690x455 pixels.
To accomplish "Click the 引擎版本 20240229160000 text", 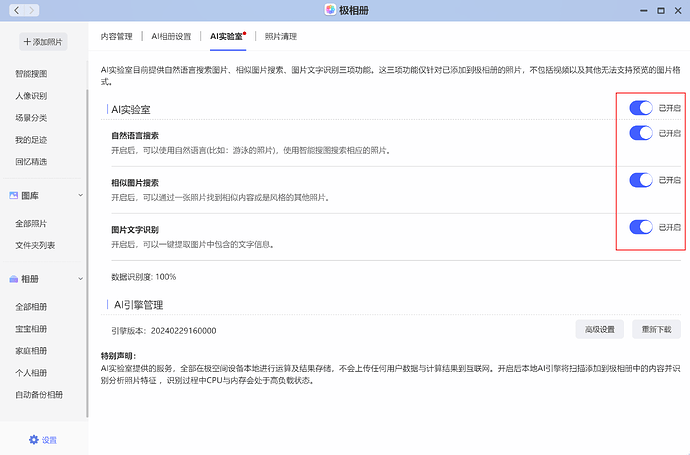I will click(164, 331).
